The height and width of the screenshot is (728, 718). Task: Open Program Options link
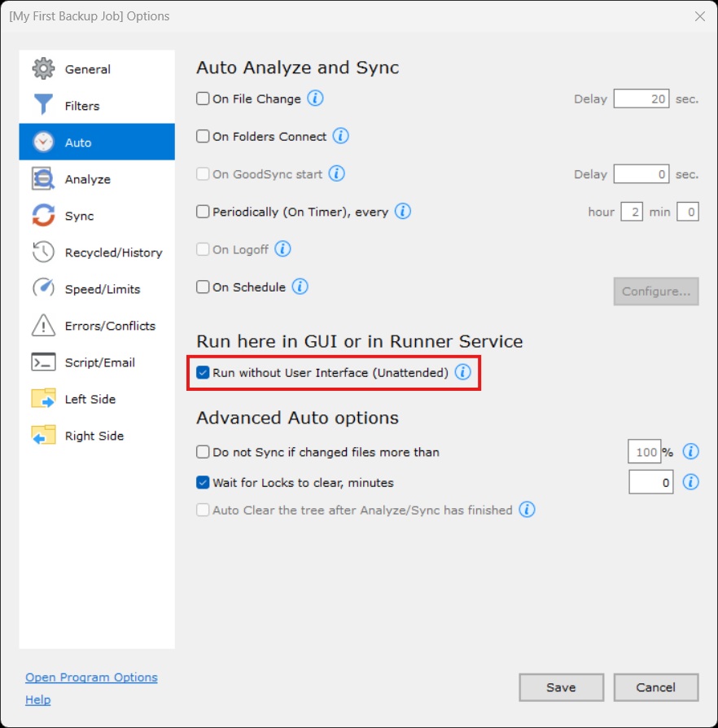click(x=91, y=677)
